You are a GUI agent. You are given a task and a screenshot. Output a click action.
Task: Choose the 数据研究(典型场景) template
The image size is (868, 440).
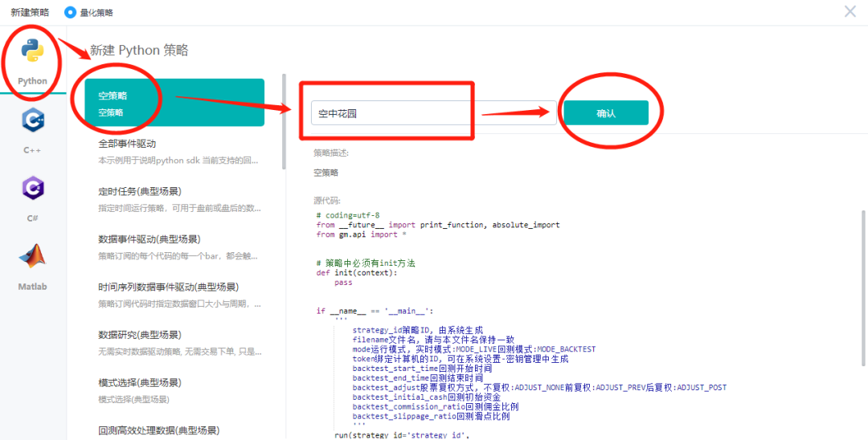[174, 343]
